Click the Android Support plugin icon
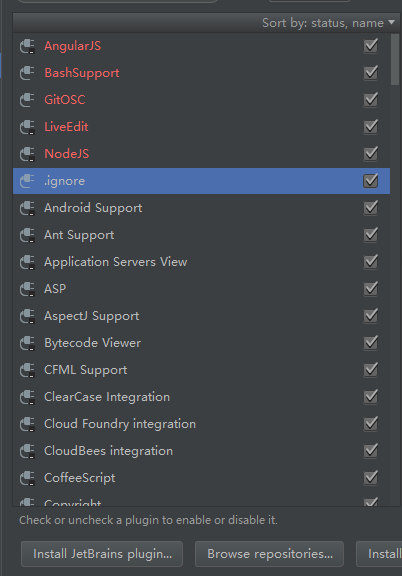Image resolution: width=402 pixels, height=576 pixels. (x=27, y=208)
